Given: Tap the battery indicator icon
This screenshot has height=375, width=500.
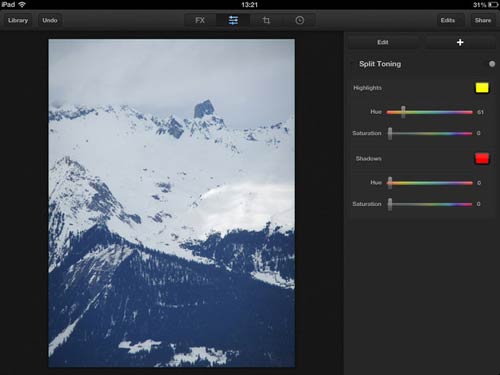Looking at the screenshot, I should coord(493,5).
